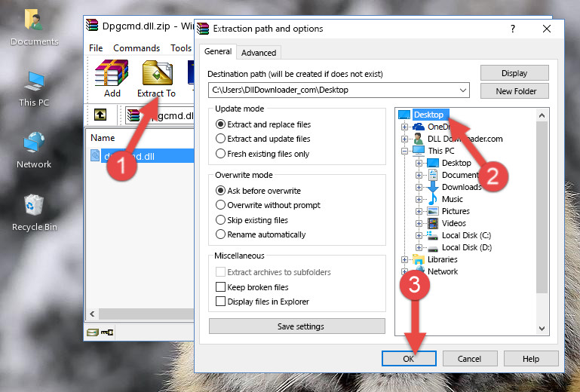Click the drive icon in WinRAR status bar

click(x=93, y=332)
